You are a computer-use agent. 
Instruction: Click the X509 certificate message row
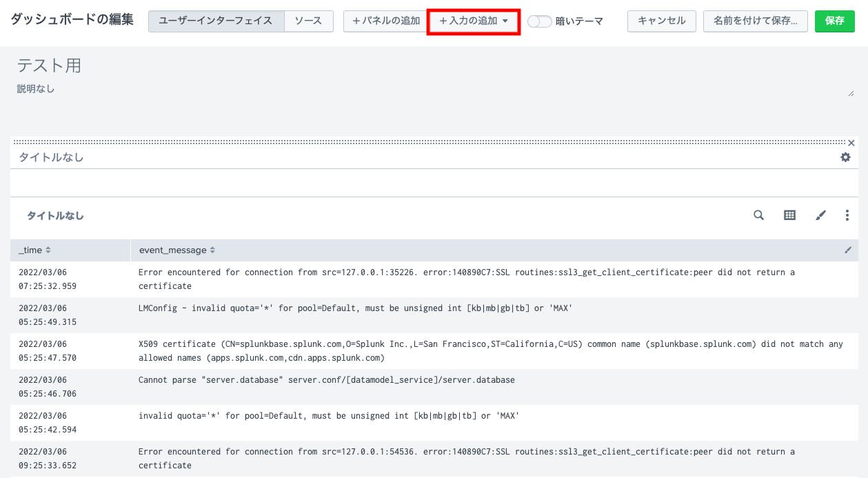[x=491, y=351]
